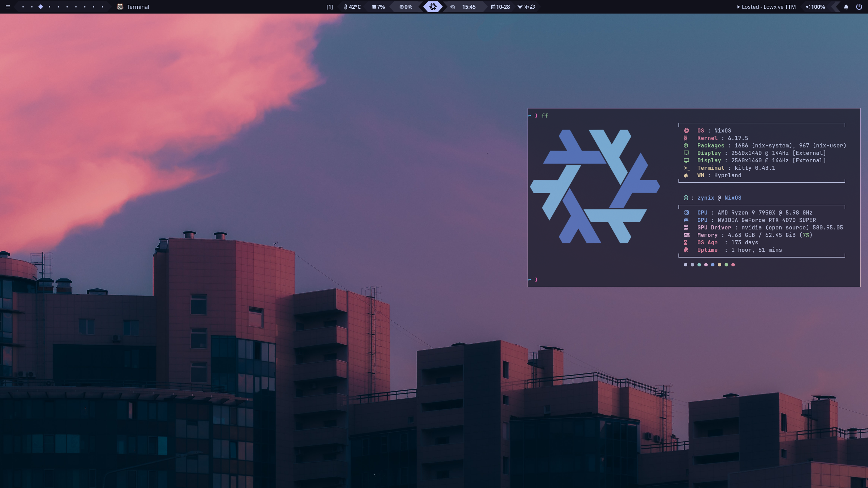Click the icon beside GPU Driver
868x488 pixels.
[x=686, y=227]
